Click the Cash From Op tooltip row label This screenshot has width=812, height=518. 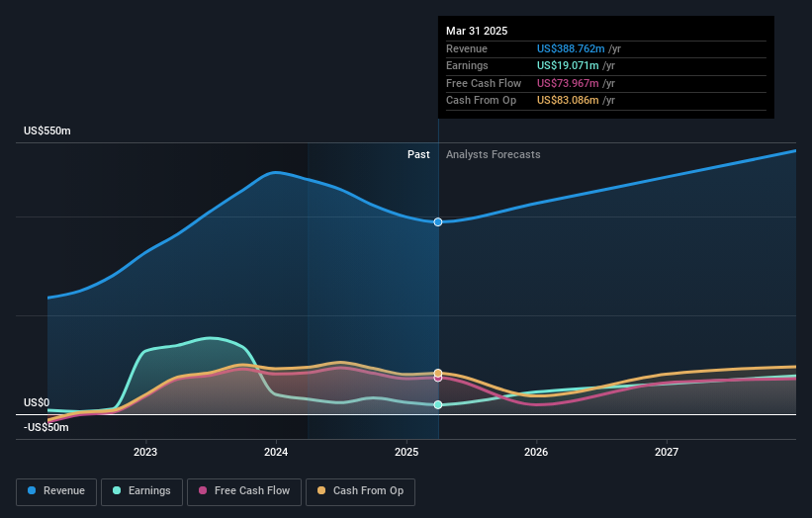(481, 101)
